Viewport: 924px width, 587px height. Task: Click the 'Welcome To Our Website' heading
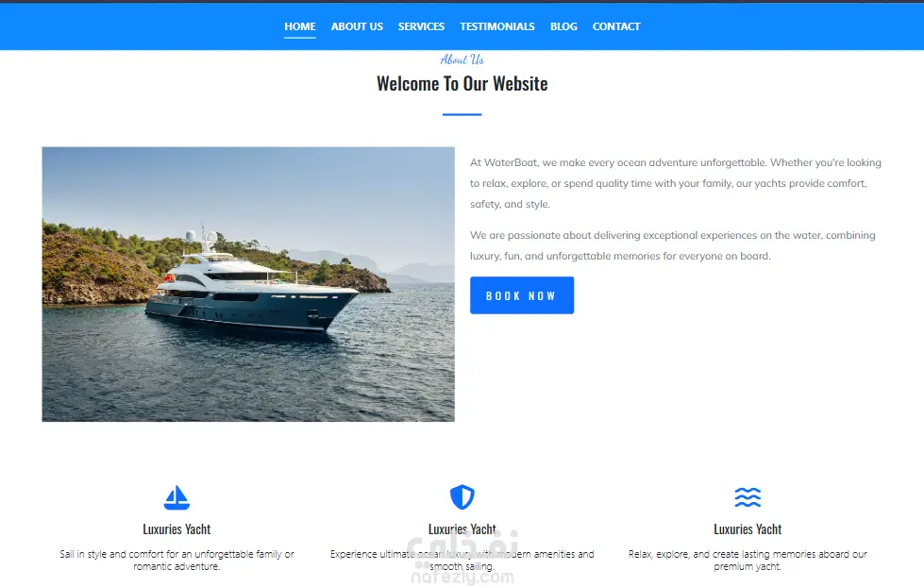[462, 84]
